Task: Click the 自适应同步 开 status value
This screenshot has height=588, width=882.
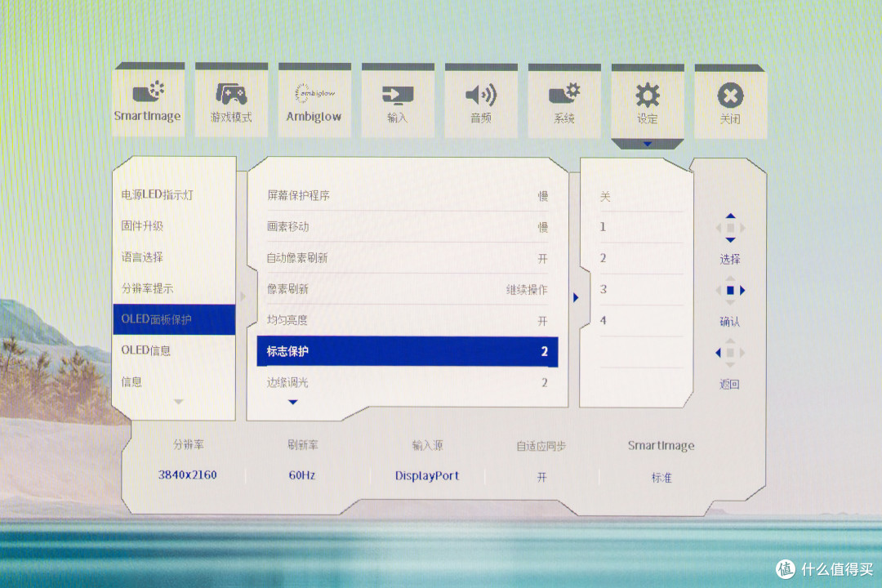Action: pos(541,477)
